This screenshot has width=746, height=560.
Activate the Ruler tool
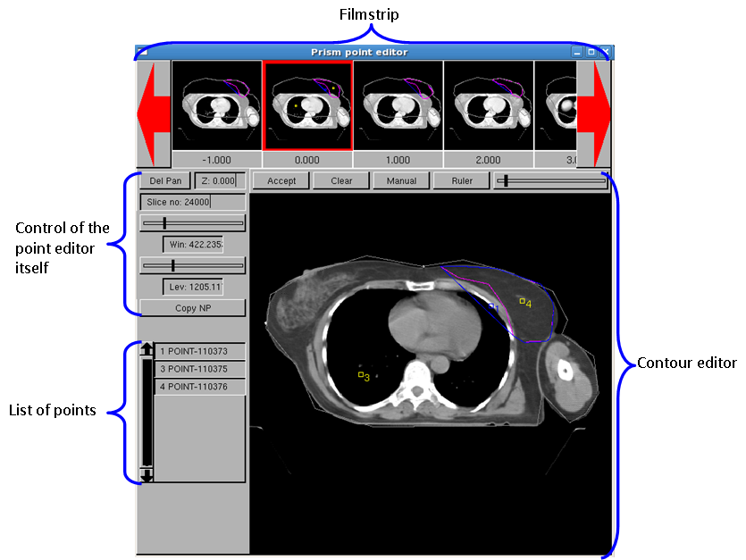[461, 180]
